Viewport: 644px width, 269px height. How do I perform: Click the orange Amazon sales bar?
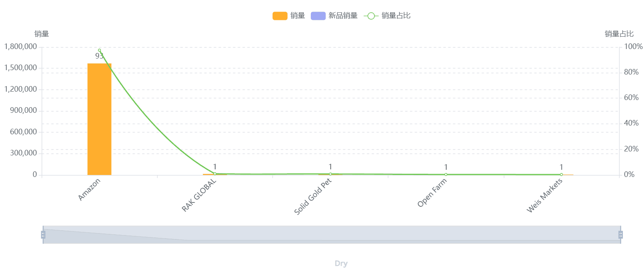99,119
